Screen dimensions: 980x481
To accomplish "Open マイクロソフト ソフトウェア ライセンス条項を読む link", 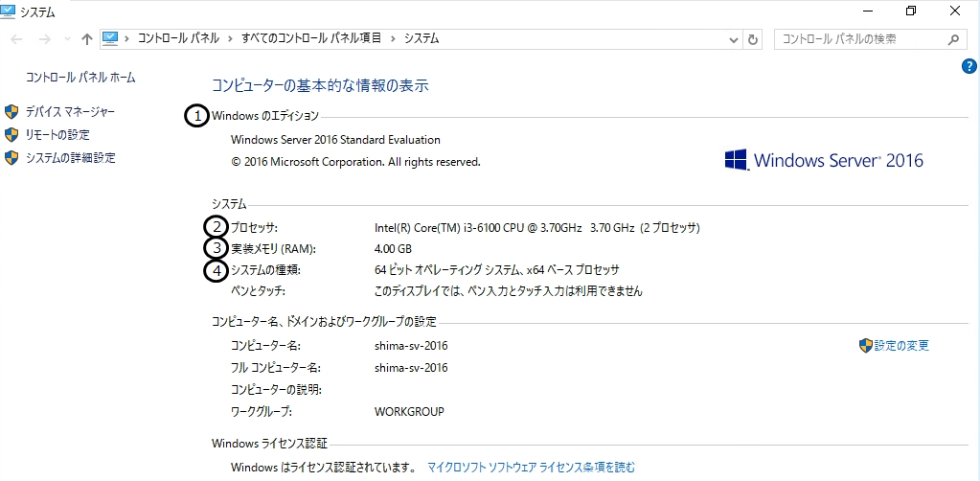I will (532, 467).
